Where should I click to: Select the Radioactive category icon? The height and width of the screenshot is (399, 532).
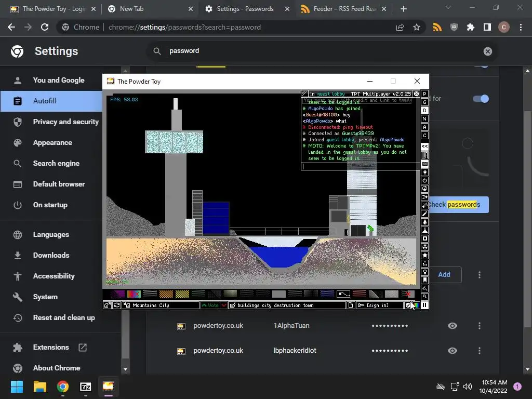coord(424,247)
